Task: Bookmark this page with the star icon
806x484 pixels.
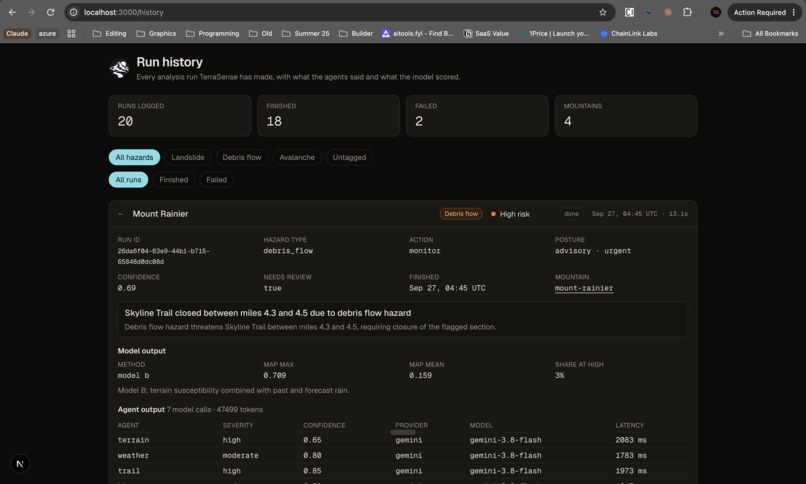Action: [602, 12]
